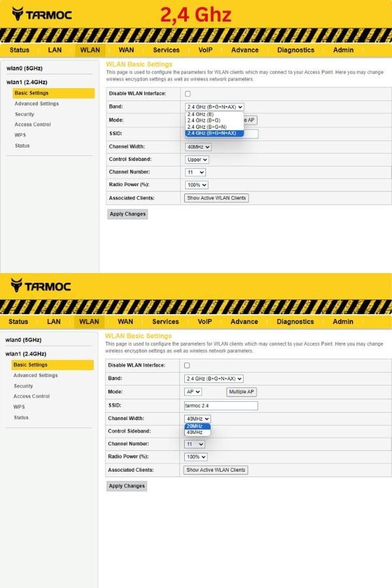This screenshot has height=588, width=392.
Task: Switch to VoIP tab in upper screenshot
Action: [205, 50]
